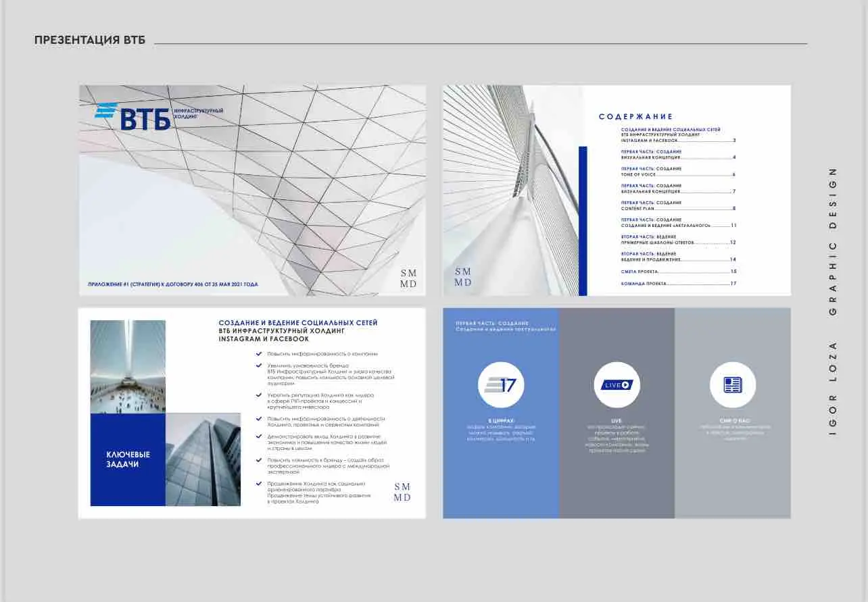Open the "TONE OF VOICE" contents entry

678,172
